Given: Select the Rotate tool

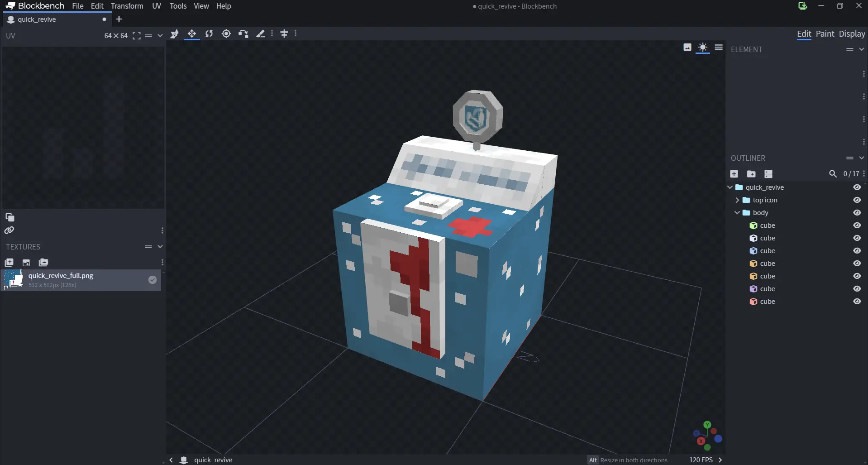Looking at the screenshot, I should (x=209, y=34).
